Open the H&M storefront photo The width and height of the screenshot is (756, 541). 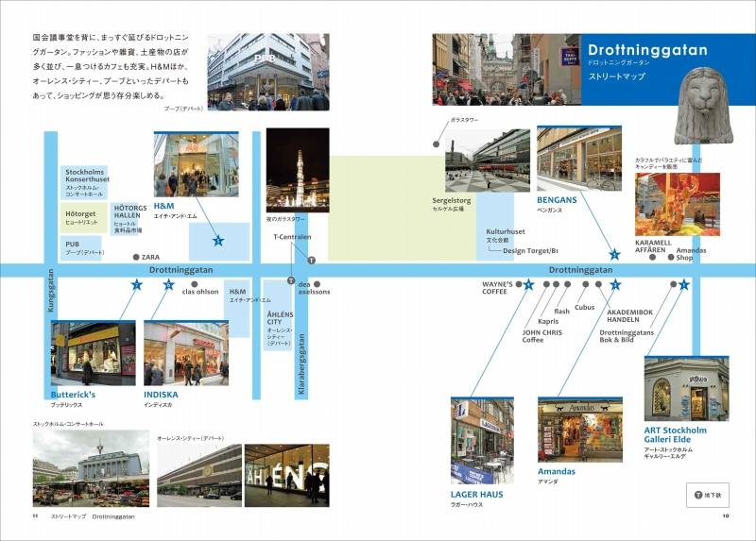[197, 164]
